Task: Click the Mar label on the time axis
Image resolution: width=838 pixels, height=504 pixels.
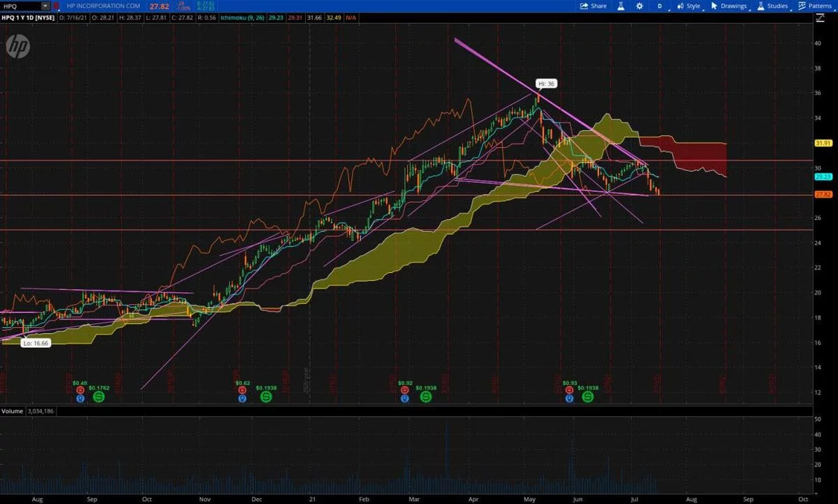Action: (415, 499)
